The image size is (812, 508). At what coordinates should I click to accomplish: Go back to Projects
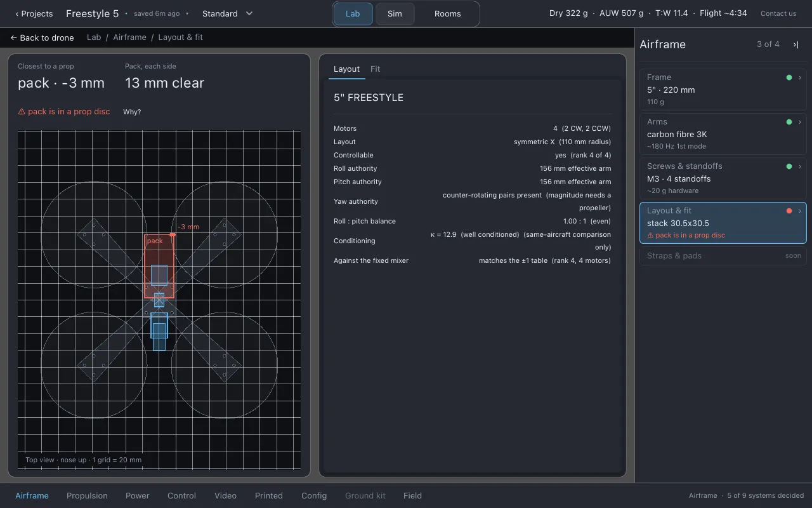point(34,13)
